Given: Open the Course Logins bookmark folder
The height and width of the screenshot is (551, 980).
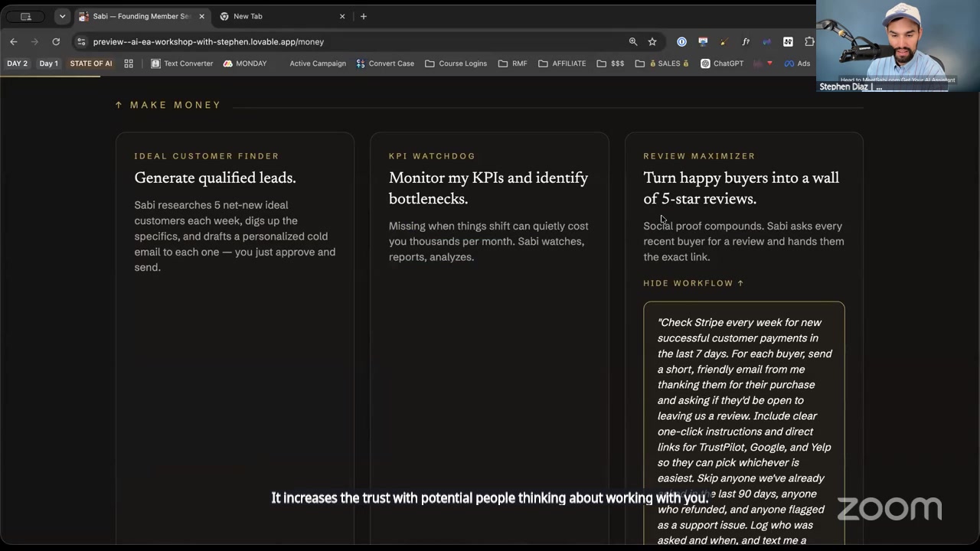Looking at the screenshot, I should pyautogui.click(x=456, y=64).
